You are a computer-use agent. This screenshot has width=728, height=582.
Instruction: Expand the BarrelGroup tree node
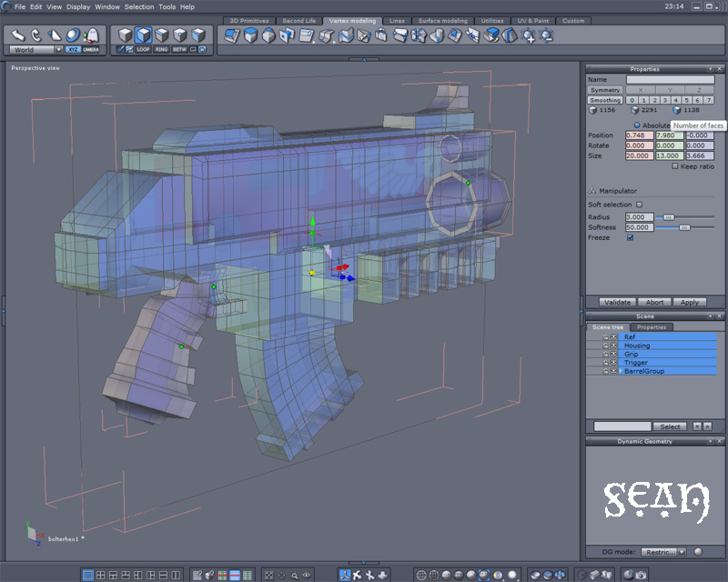[621, 371]
